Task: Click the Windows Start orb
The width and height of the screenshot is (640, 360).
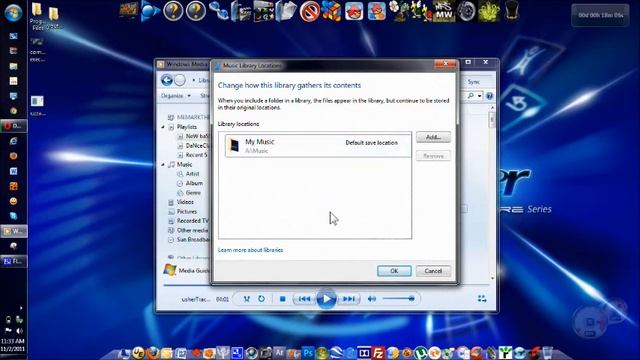Action: [13, 13]
